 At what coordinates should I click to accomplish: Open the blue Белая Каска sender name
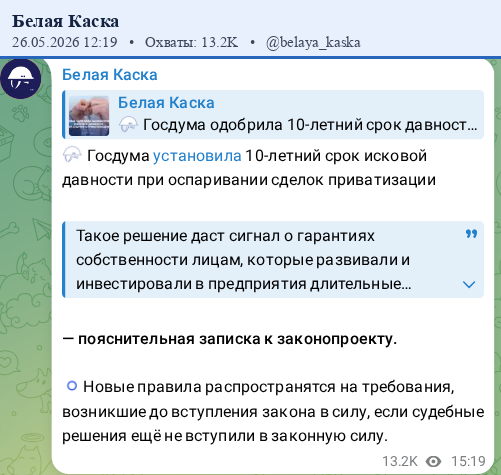point(110,75)
